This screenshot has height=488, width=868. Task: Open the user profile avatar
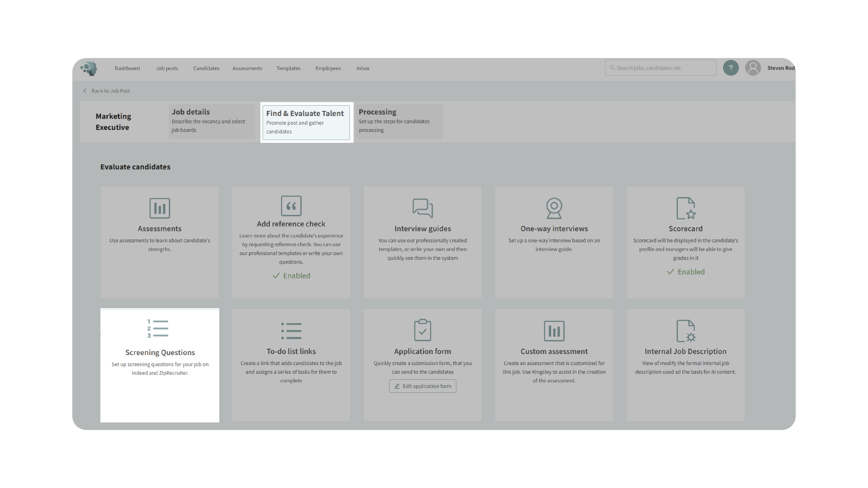(753, 68)
